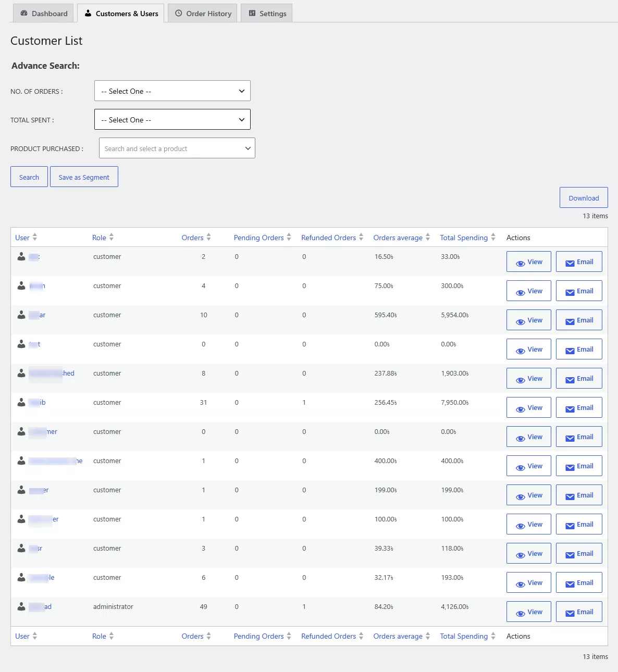Select the '256.45' orders average value
The height and width of the screenshot is (672, 618).
pyautogui.click(x=386, y=402)
